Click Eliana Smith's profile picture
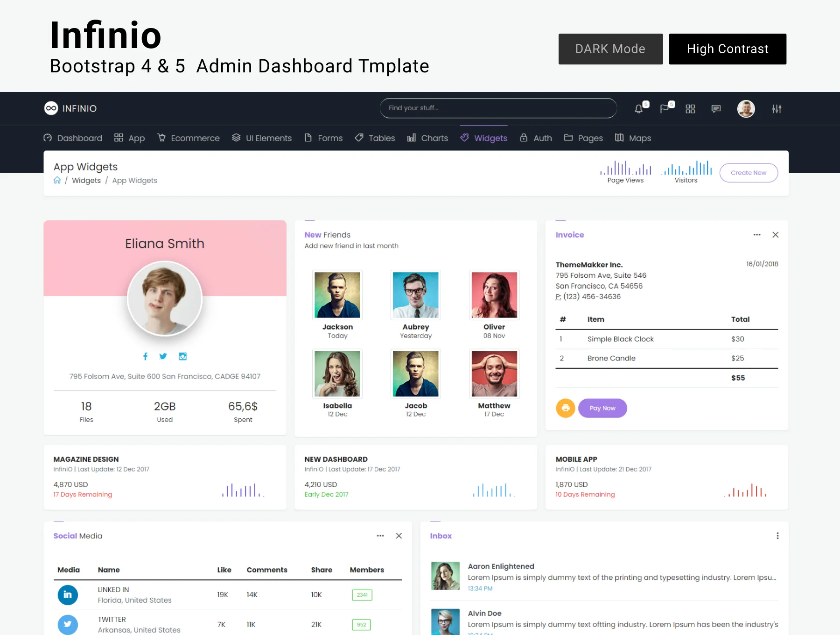Viewport: 840px width, 635px height. [x=165, y=299]
